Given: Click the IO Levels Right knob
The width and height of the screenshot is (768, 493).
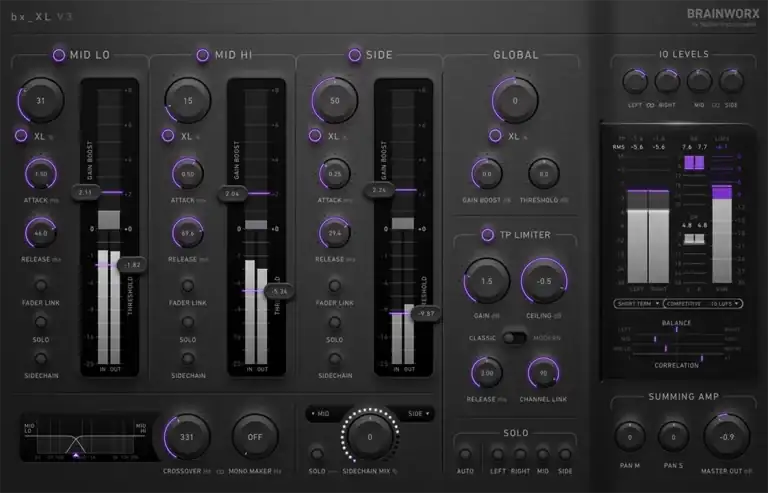Looking at the screenshot, I should tap(667, 81).
